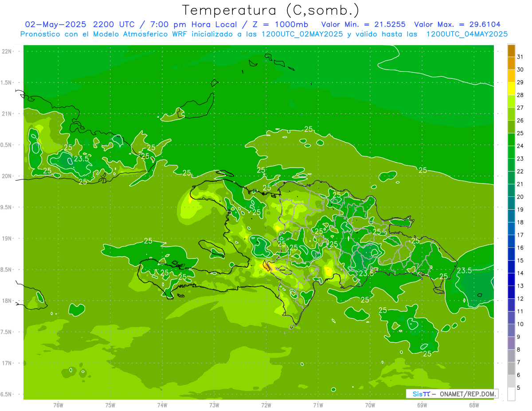
Task: Select the "1200UTC_04MAY2025" valid-until time text
Action: [467, 34]
